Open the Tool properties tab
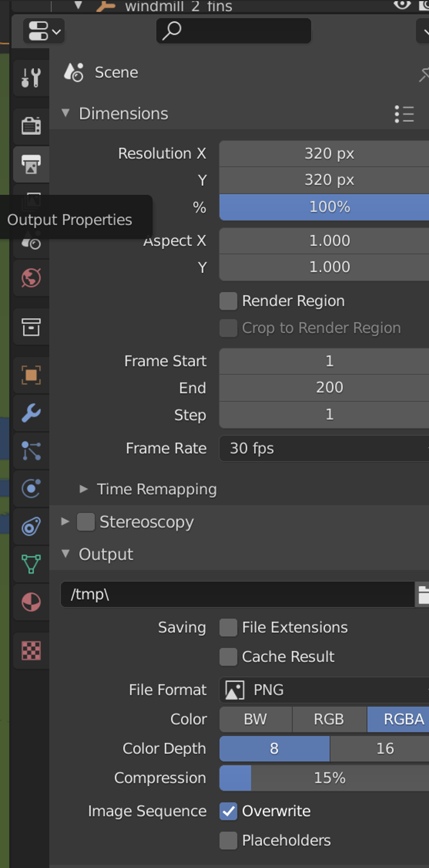This screenshot has width=429, height=868. [x=31, y=77]
